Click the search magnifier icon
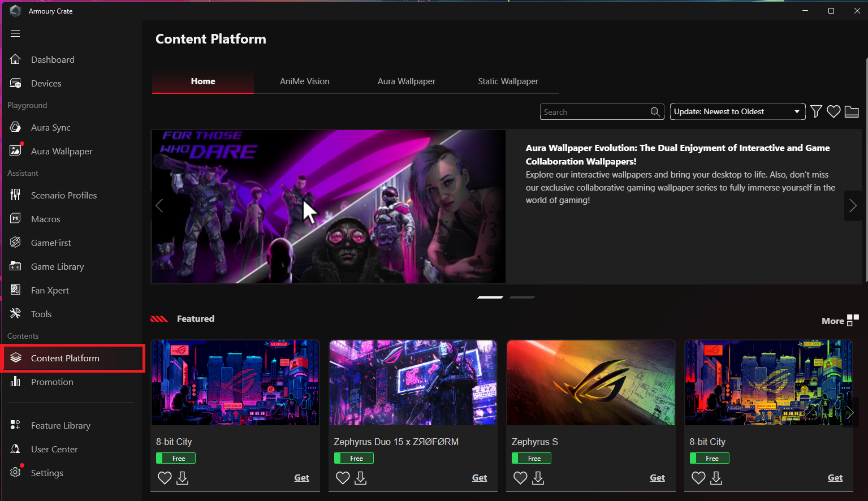Viewport: 868px width, 501px height. point(655,112)
